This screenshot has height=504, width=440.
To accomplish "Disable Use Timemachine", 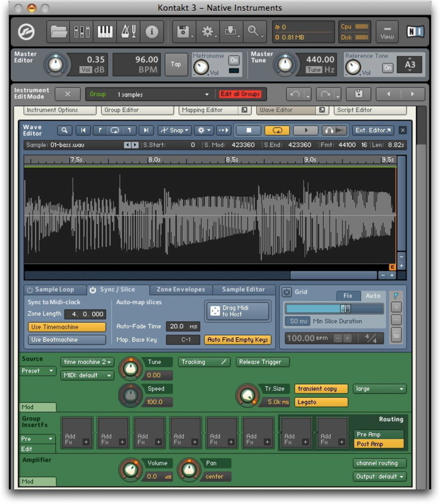I will [x=67, y=327].
